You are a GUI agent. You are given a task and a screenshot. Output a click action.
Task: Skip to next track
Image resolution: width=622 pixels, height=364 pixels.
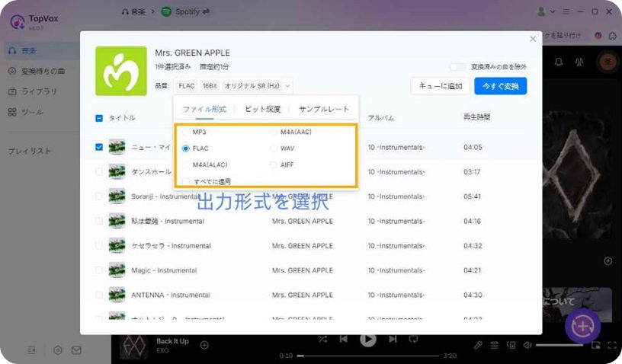[393, 339]
